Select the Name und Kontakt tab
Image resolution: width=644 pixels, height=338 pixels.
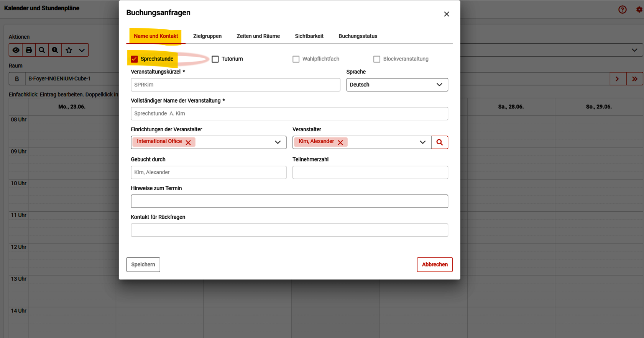(156, 36)
